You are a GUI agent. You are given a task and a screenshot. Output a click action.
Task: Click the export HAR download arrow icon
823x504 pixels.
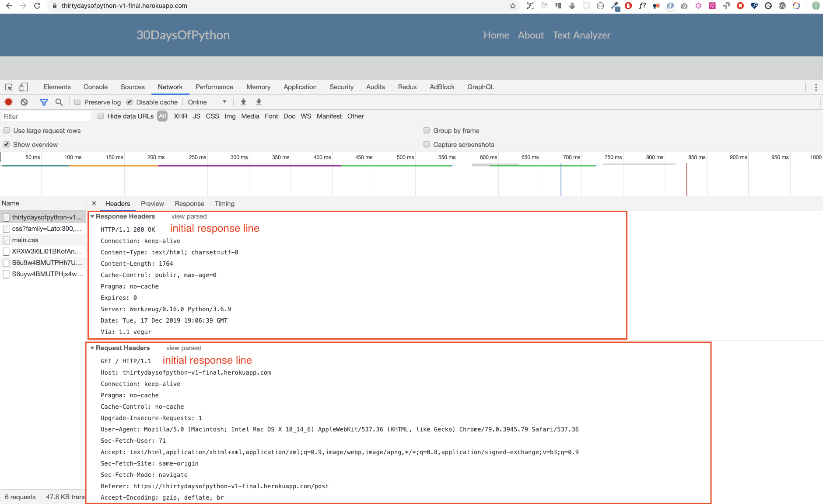(x=259, y=102)
